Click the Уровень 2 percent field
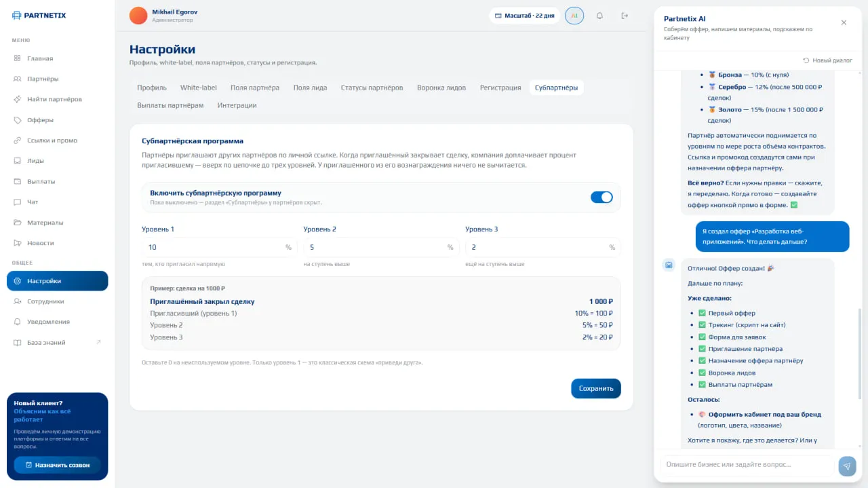Image resolution: width=868 pixels, height=488 pixels. 381,247
